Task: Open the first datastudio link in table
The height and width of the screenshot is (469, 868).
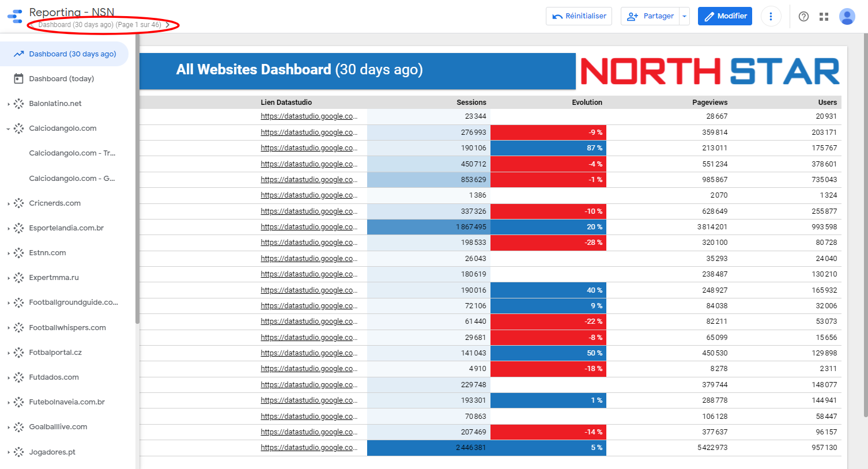Action: 308,116
